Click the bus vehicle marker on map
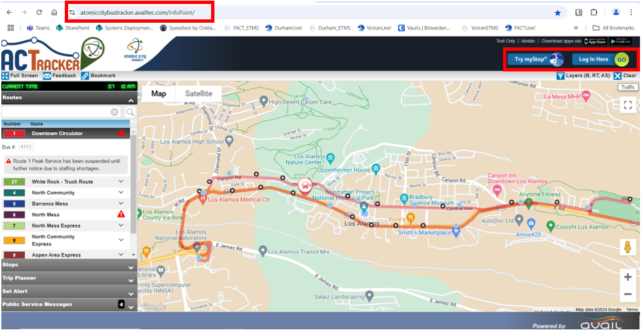The image size is (644, 332). pyautogui.click(x=305, y=186)
